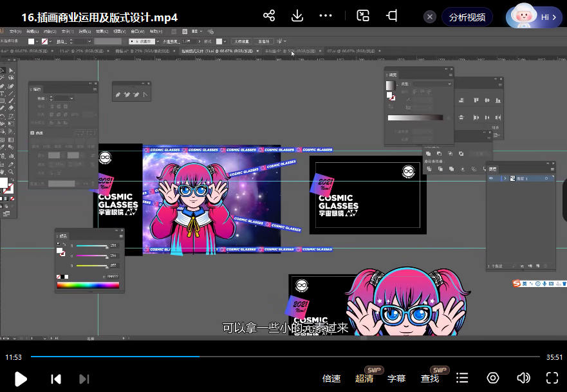Click the fullscreen icon in player controls
This screenshot has width=567, height=392.
point(552,378)
